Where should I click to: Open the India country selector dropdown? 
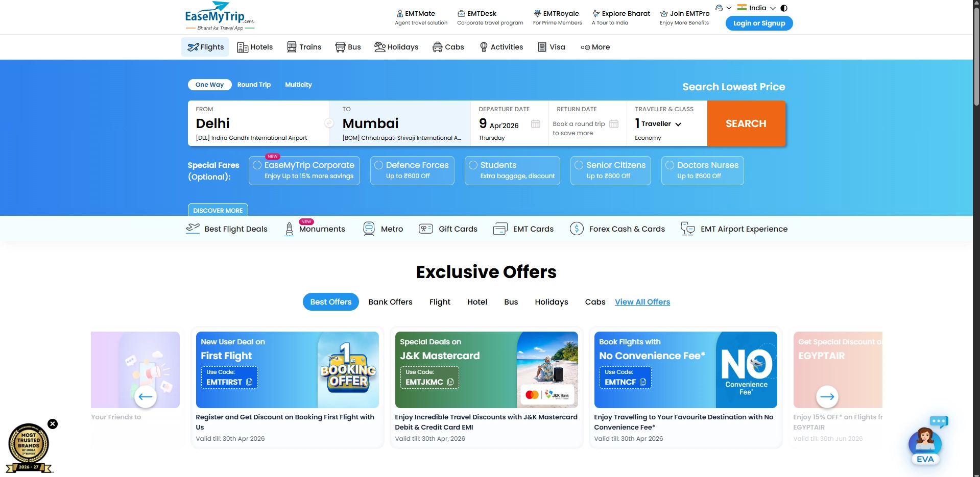pos(757,8)
